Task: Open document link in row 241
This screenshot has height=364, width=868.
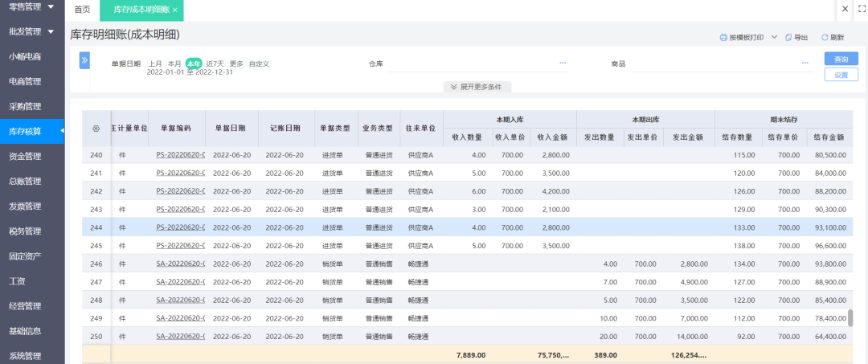Action: click(x=181, y=173)
